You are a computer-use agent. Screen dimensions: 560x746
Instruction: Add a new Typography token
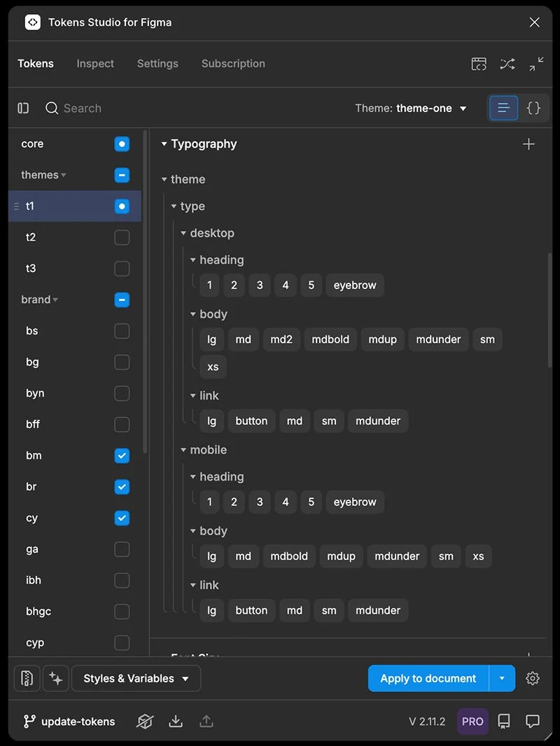click(x=528, y=144)
